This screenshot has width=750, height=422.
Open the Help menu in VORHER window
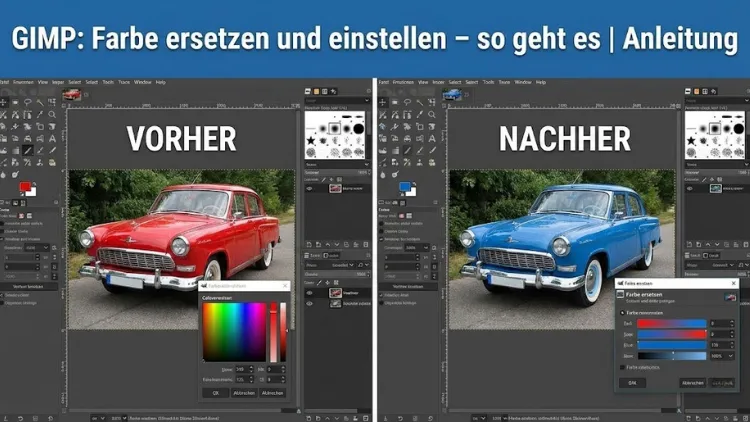(x=161, y=82)
